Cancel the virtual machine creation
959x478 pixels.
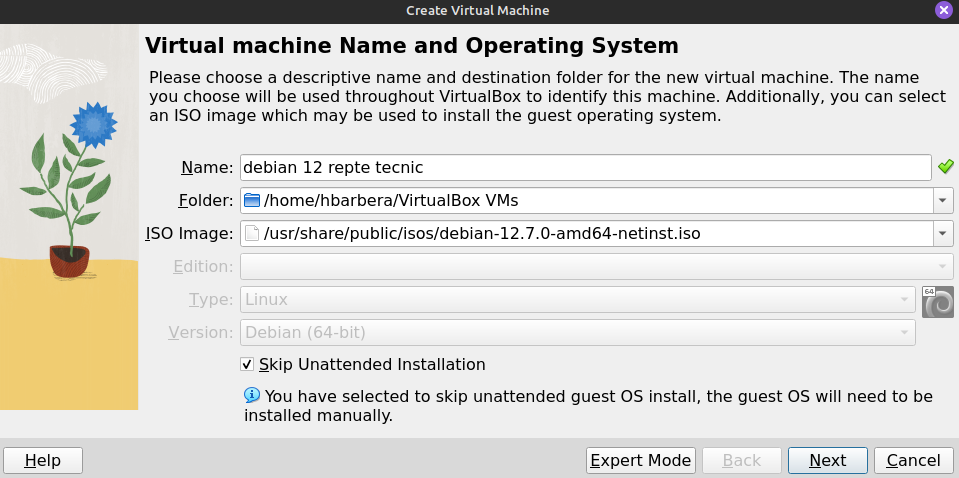click(914, 460)
